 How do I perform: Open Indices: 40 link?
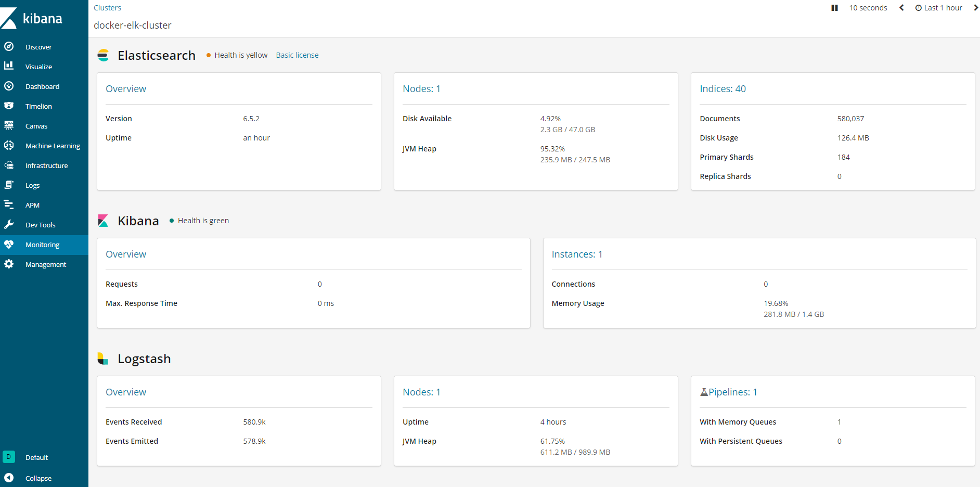723,89
